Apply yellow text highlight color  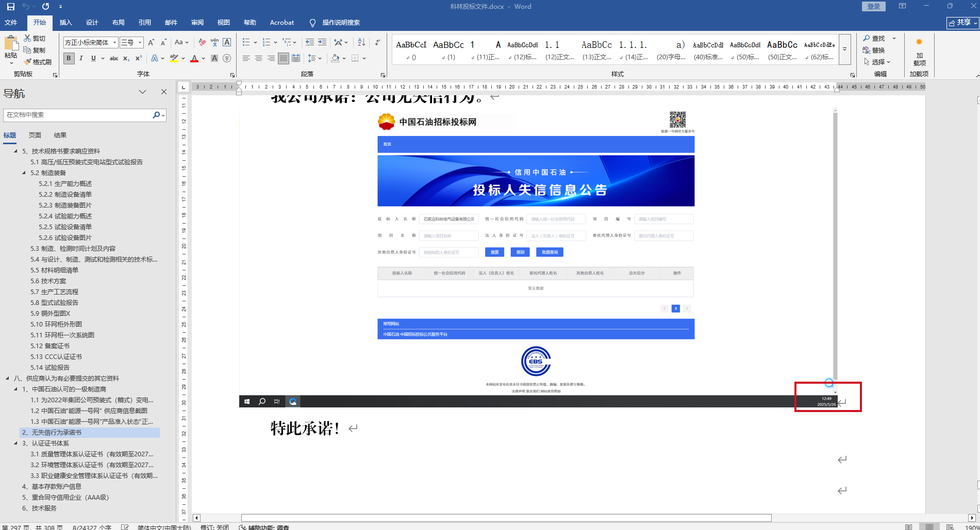pos(174,59)
